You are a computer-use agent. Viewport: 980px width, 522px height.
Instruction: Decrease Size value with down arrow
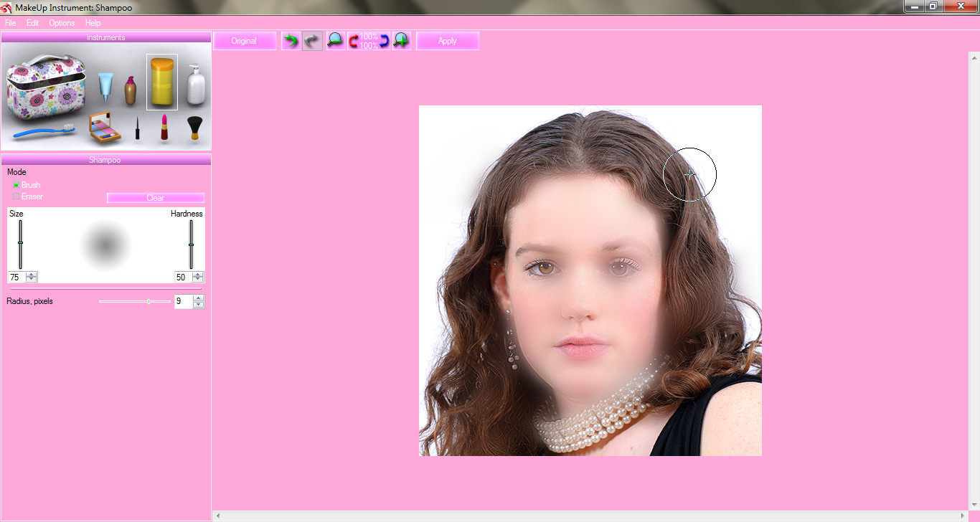(32, 280)
